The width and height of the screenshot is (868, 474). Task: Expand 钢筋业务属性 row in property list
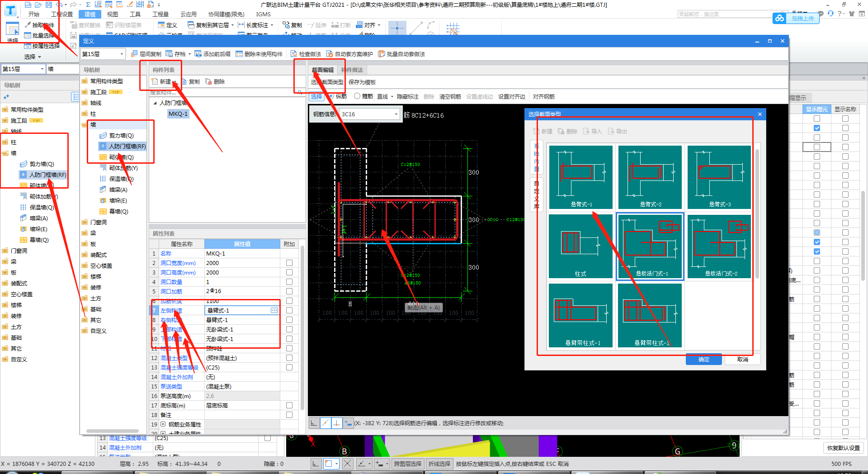[x=163, y=424]
